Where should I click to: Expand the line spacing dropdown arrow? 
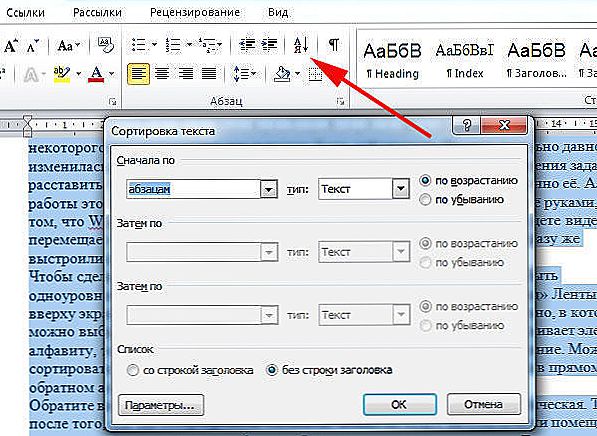[x=254, y=73]
